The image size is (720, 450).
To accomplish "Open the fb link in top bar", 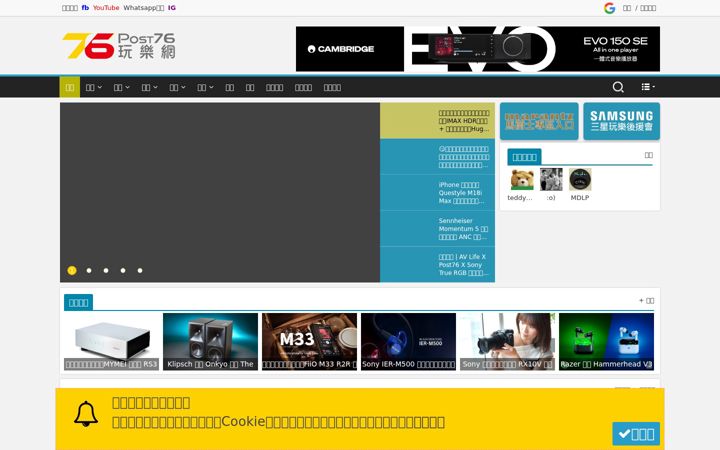I will [85, 8].
